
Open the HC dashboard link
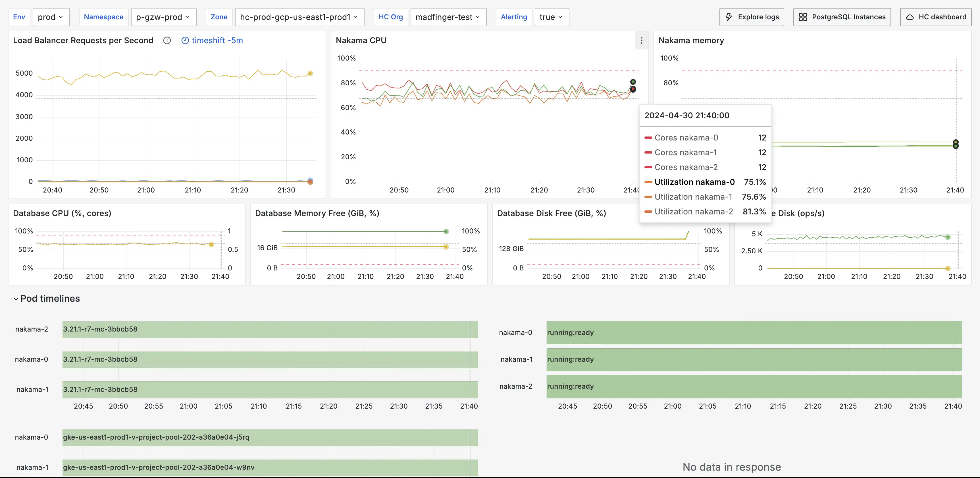pyautogui.click(x=935, y=17)
